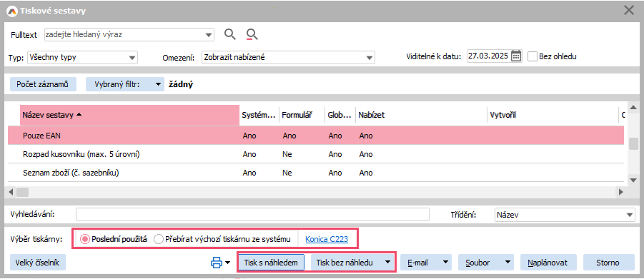Open the Typ dropdown showing Všechny typy
The image size is (644, 279).
tap(132, 57)
